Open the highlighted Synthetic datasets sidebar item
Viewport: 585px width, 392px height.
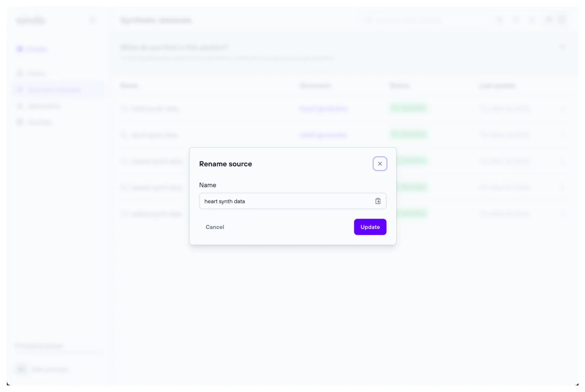[x=54, y=90]
